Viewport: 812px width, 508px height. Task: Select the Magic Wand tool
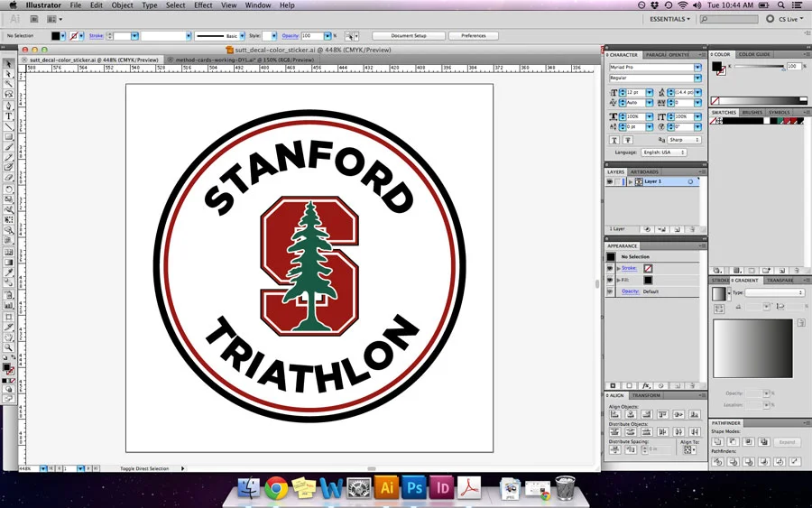click(x=8, y=83)
